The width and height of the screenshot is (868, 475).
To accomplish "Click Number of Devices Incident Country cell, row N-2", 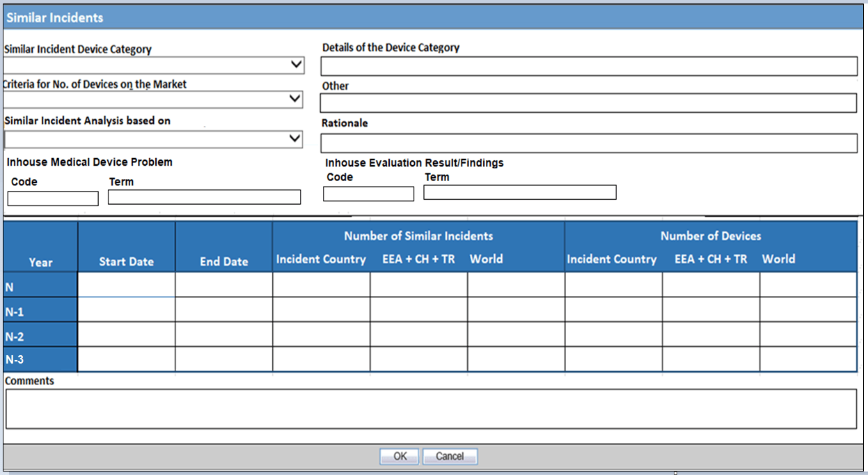I will click(613, 334).
